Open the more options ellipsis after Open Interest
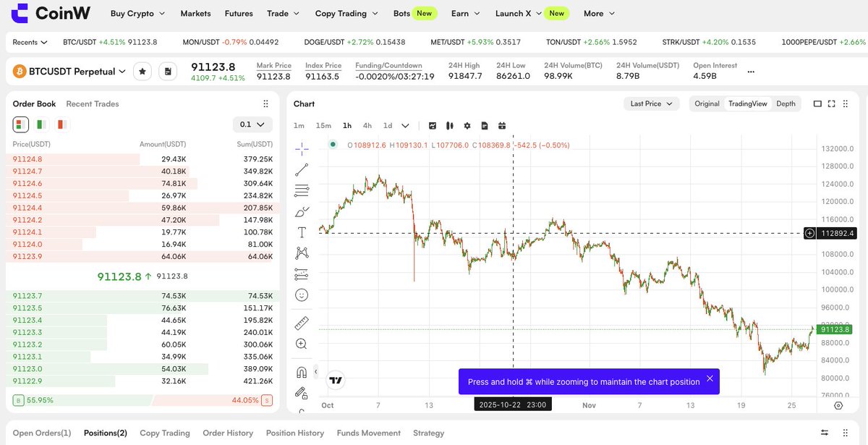 [x=751, y=72]
